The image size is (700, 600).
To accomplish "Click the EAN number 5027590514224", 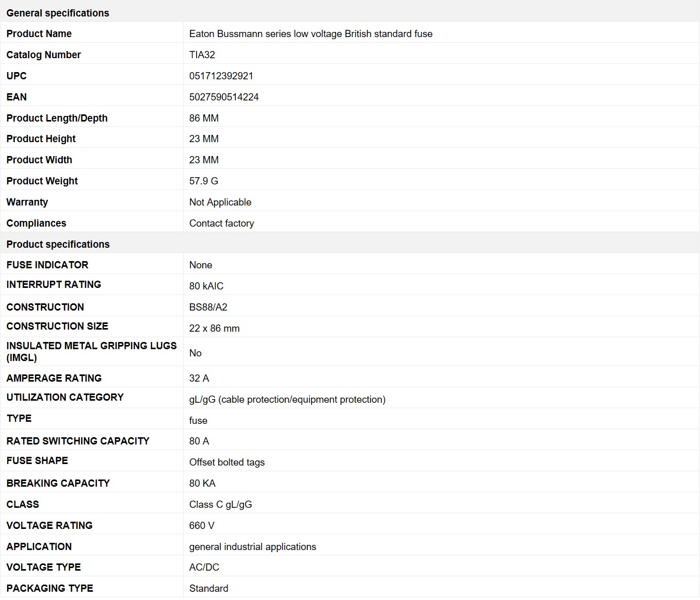I will [x=224, y=97].
